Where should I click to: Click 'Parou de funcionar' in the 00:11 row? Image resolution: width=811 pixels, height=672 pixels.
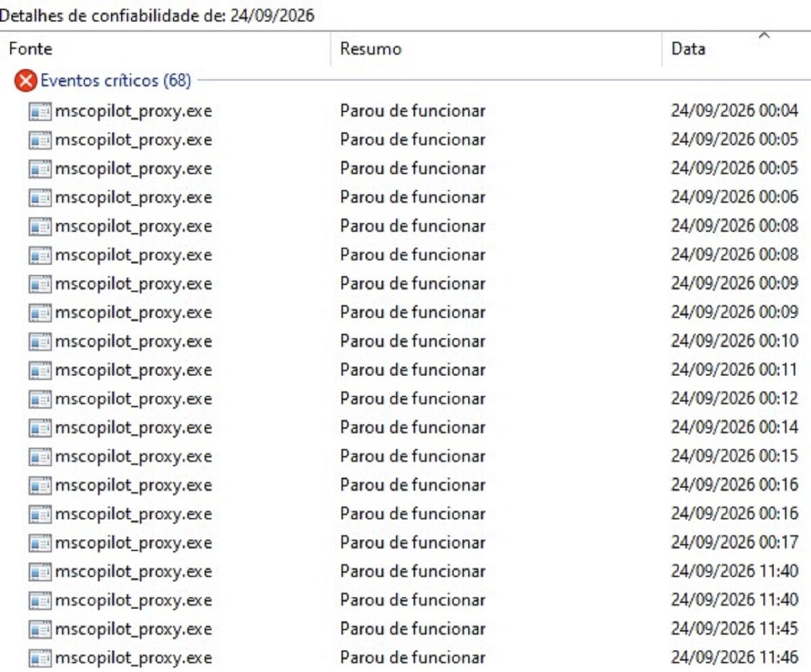tap(412, 370)
